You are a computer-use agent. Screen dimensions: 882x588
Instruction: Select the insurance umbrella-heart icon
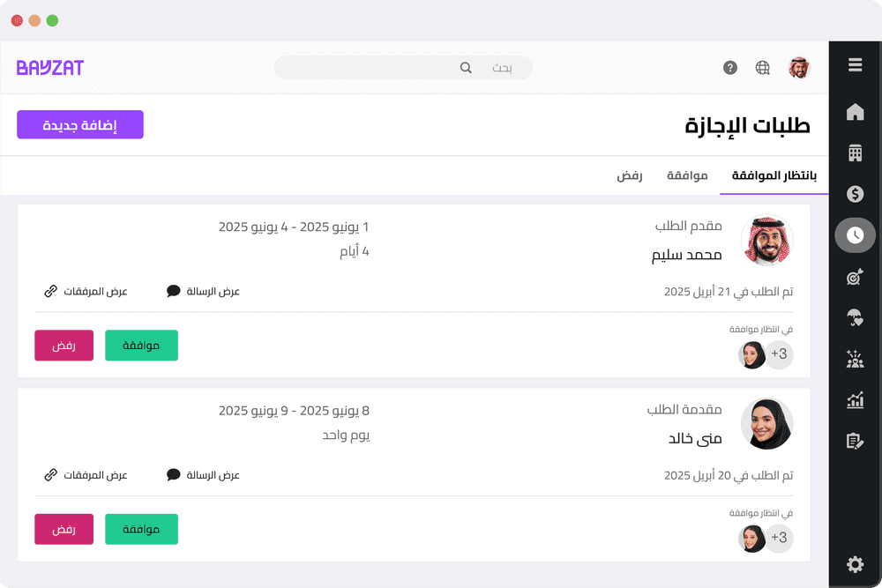pyautogui.click(x=855, y=317)
